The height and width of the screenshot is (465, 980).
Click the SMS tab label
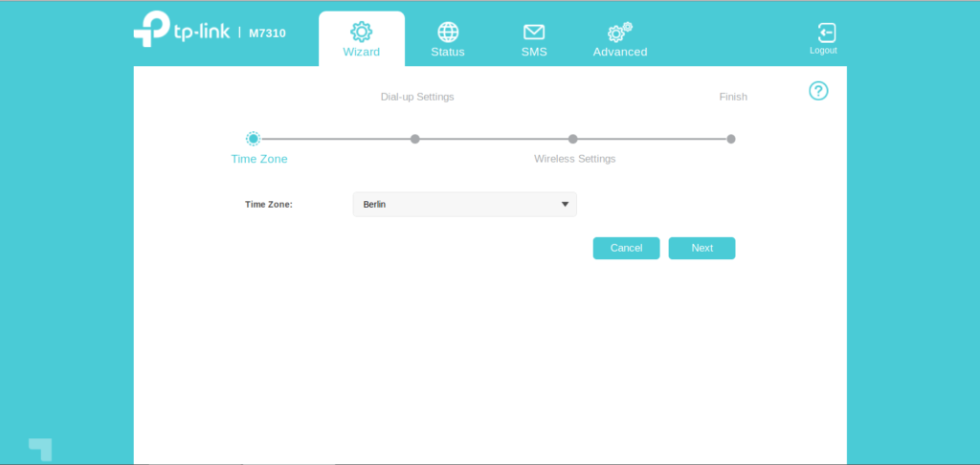click(534, 52)
